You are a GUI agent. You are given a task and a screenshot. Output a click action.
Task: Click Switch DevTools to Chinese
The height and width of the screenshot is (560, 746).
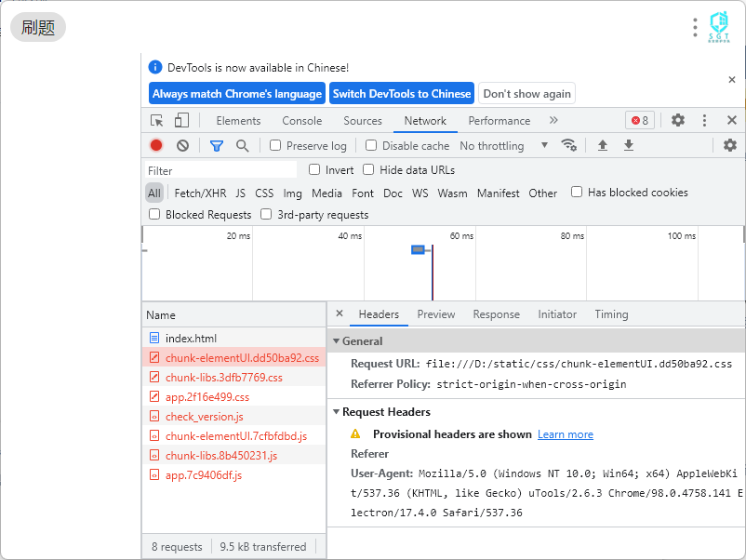click(402, 93)
